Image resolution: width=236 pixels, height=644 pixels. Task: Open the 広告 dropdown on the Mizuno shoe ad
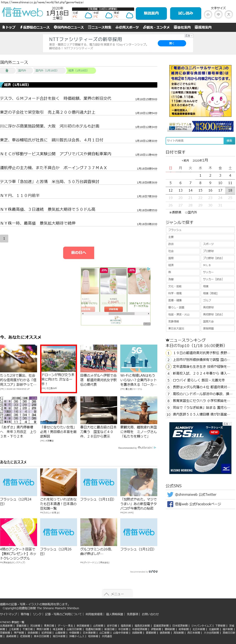[227, 424]
